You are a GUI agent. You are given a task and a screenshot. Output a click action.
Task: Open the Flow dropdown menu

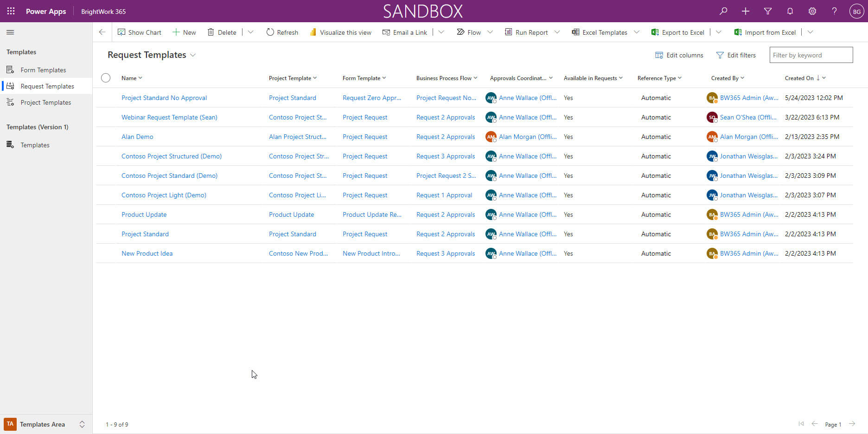coord(490,32)
